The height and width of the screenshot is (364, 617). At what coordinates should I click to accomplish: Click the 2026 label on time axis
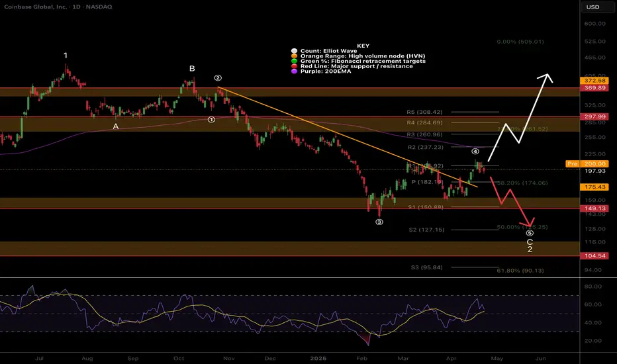(x=318, y=359)
